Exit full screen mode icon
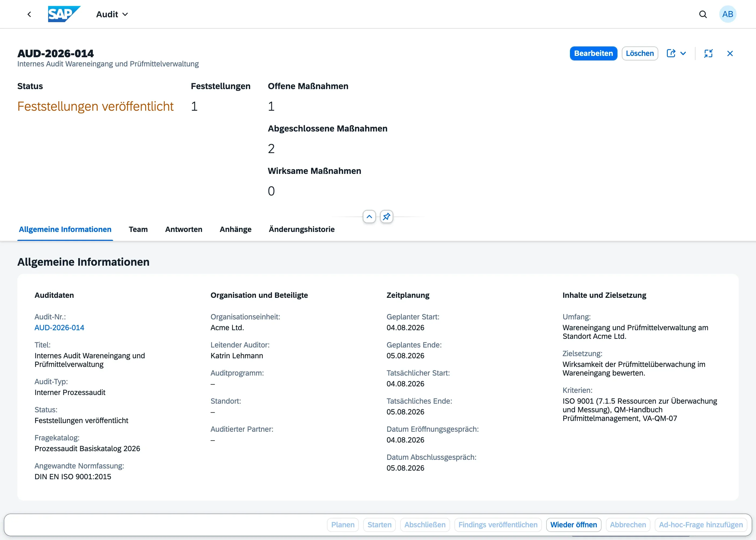Image resolution: width=756 pixels, height=540 pixels. (708, 53)
